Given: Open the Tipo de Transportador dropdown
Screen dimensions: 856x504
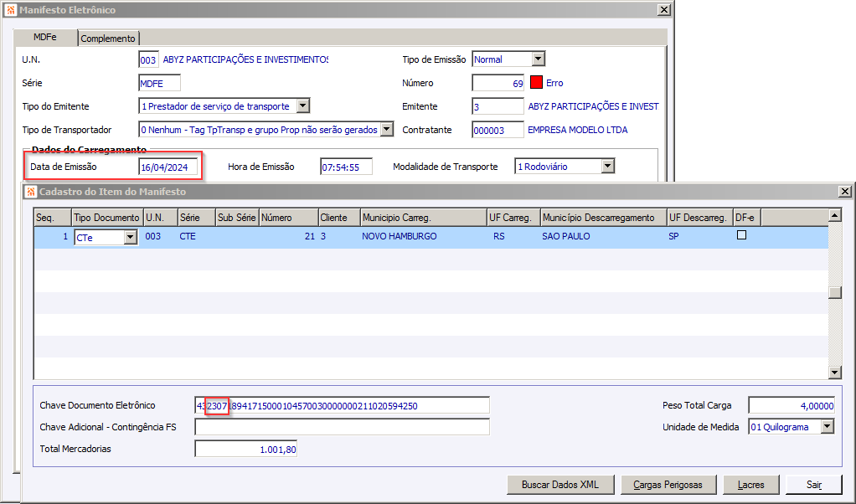Looking at the screenshot, I should (x=386, y=129).
